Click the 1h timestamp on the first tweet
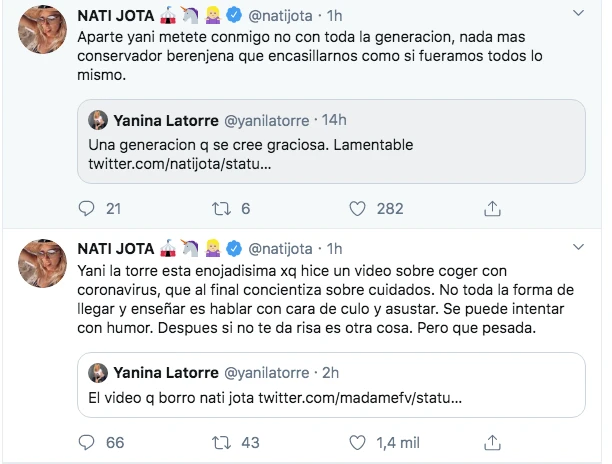The image size is (612, 464). 335,15
